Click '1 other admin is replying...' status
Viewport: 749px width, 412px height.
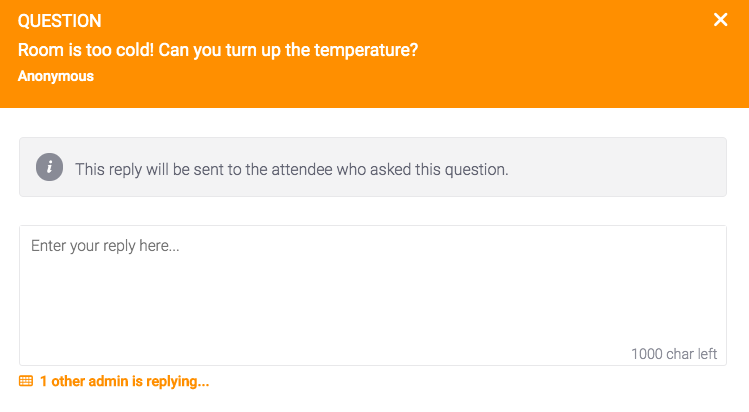124,381
